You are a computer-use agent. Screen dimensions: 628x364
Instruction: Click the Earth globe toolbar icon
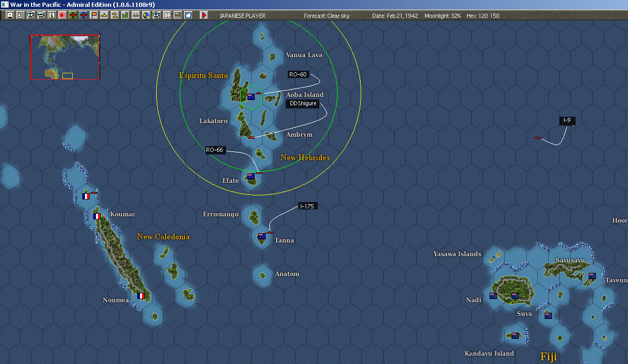[x=146, y=15]
